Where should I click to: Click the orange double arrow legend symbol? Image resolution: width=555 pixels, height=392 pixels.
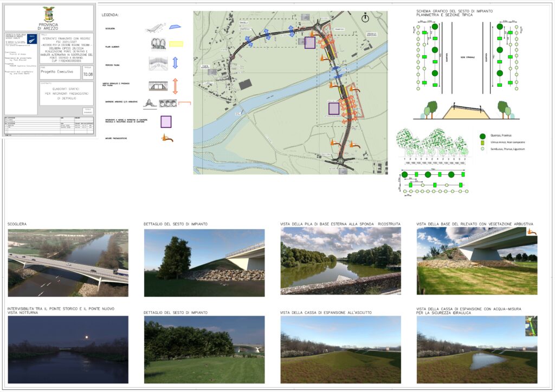pos(175,86)
